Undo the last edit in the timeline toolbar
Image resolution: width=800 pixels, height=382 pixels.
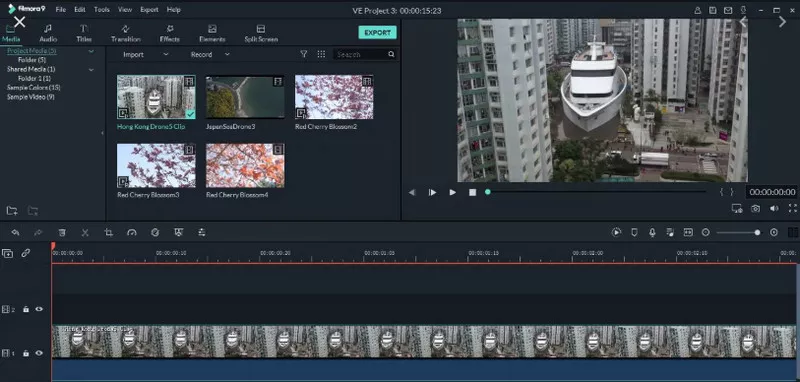click(x=15, y=233)
